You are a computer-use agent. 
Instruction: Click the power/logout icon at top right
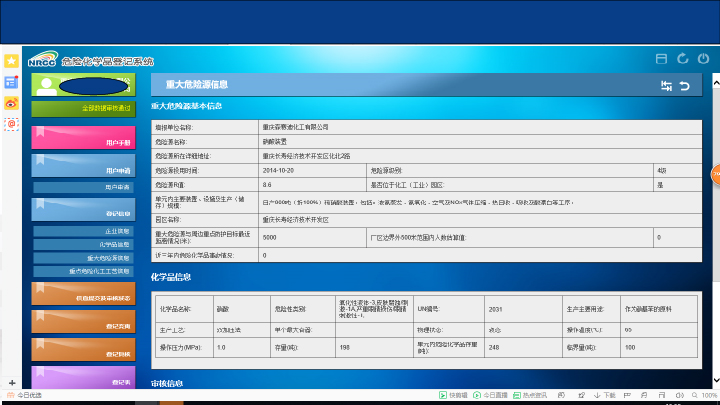pos(704,59)
